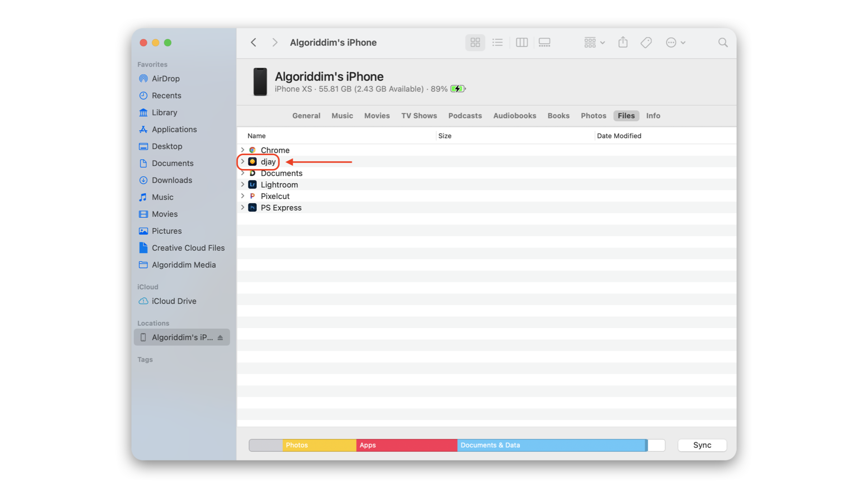Switch to column view layout
Image resolution: width=868 pixels, height=488 pixels.
[x=522, y=42]
